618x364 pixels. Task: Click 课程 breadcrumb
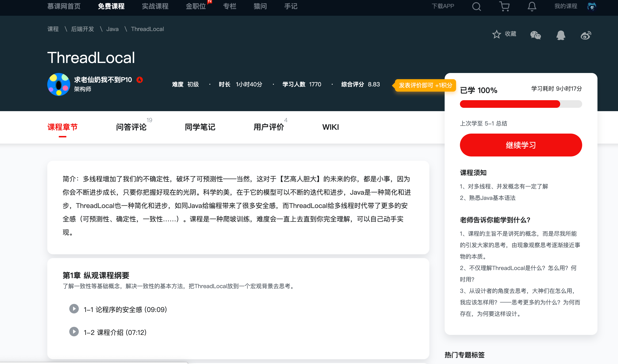click(53, 29)
